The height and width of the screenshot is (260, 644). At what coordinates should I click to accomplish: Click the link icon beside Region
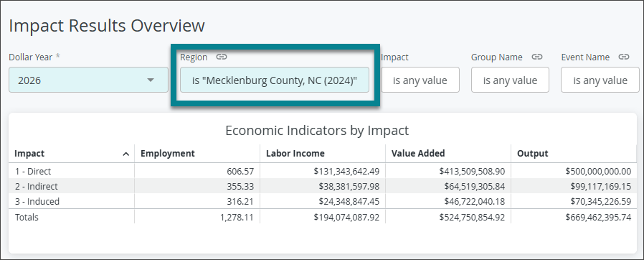[222, 57]
